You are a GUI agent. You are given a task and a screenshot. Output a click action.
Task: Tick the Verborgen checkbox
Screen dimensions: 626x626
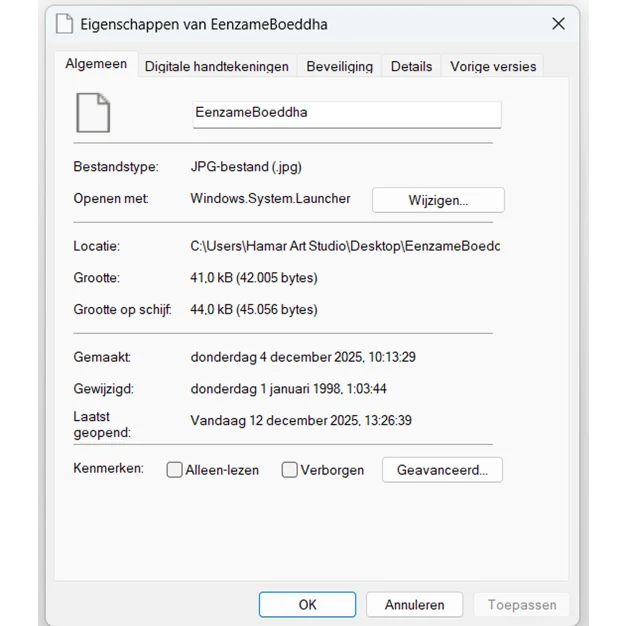(x=290, y=470)
